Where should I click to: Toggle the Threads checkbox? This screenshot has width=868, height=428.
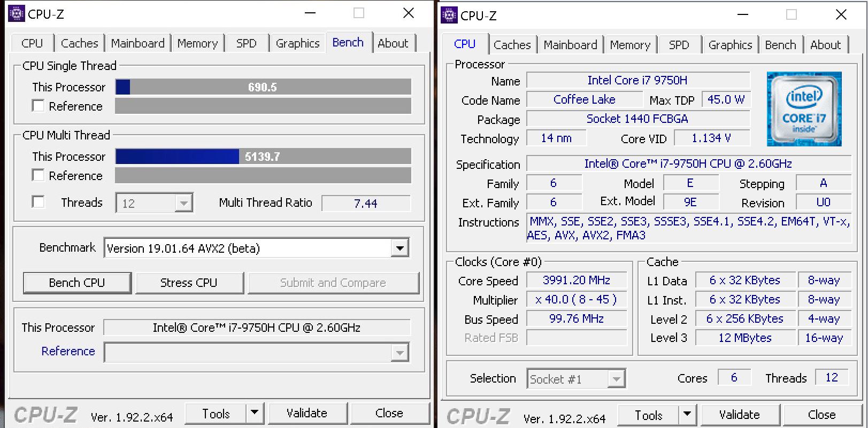[x=38, y=202]
